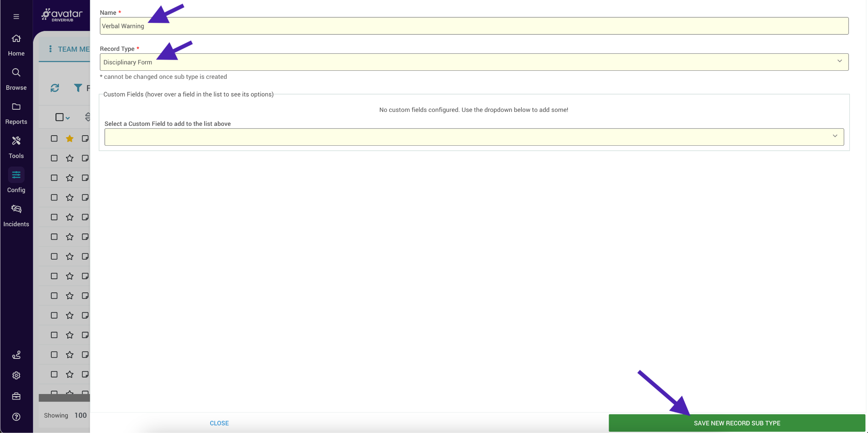Open the Browse search icon
868x433 pixels.
pos(16,72)
